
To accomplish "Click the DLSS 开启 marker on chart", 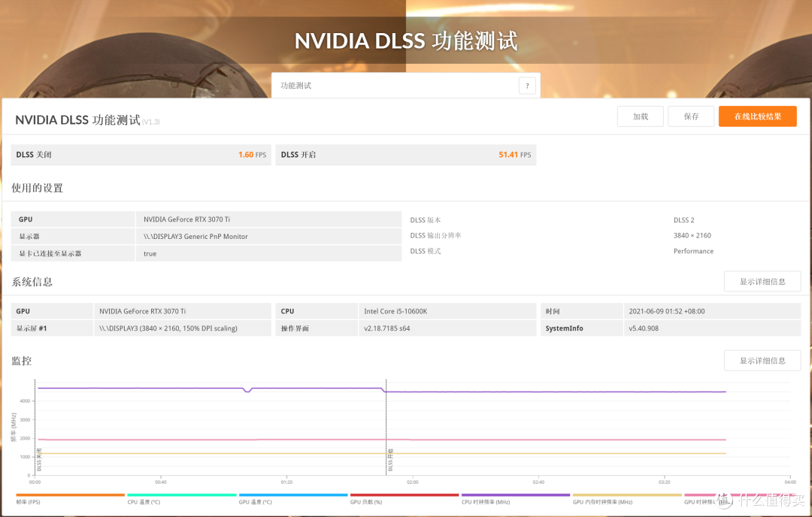I will click(390, 460).
